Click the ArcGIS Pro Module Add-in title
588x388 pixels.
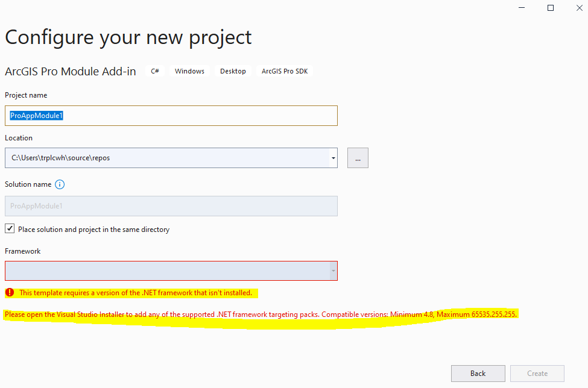71,71
